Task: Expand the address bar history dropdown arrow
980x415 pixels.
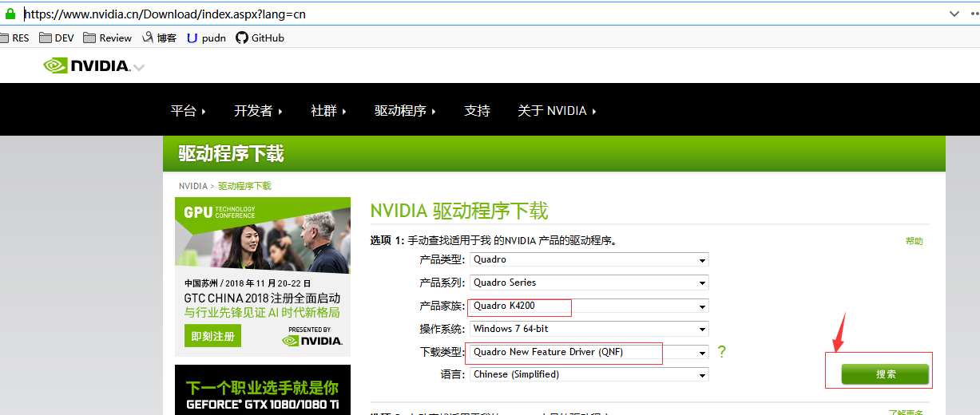Action: (954, 14)
